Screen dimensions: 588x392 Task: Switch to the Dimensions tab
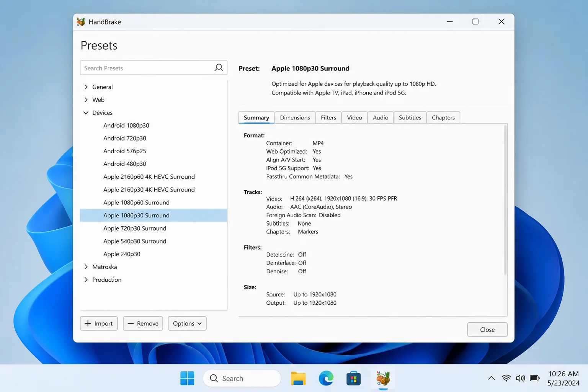295,118
